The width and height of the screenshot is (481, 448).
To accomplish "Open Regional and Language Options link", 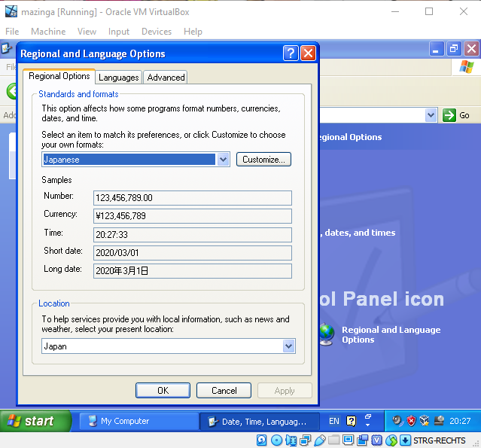I will point(391,334).
